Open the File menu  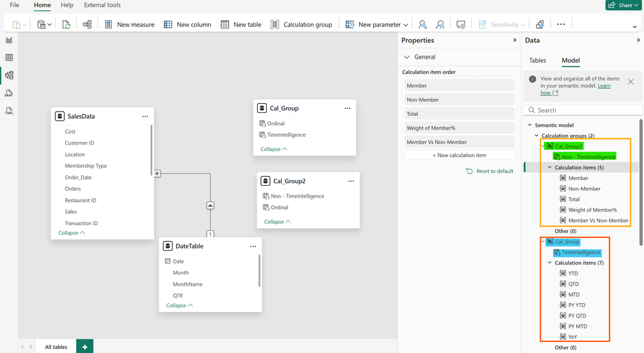14,5
